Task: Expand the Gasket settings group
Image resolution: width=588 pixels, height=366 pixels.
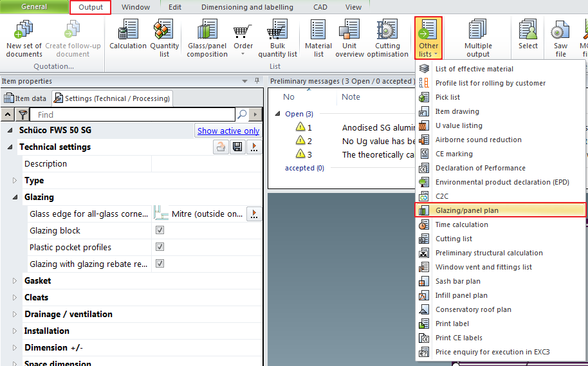Action: click(x=15, y=281)
